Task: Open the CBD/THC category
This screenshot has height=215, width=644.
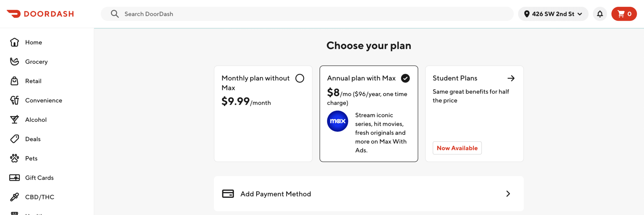Action: tap(39, 197)
